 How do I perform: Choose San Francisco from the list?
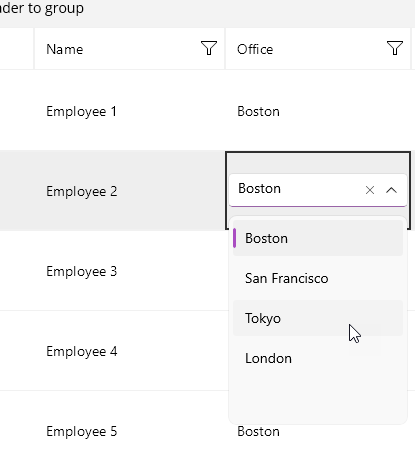pyautogui.click(x=318, y=278)
